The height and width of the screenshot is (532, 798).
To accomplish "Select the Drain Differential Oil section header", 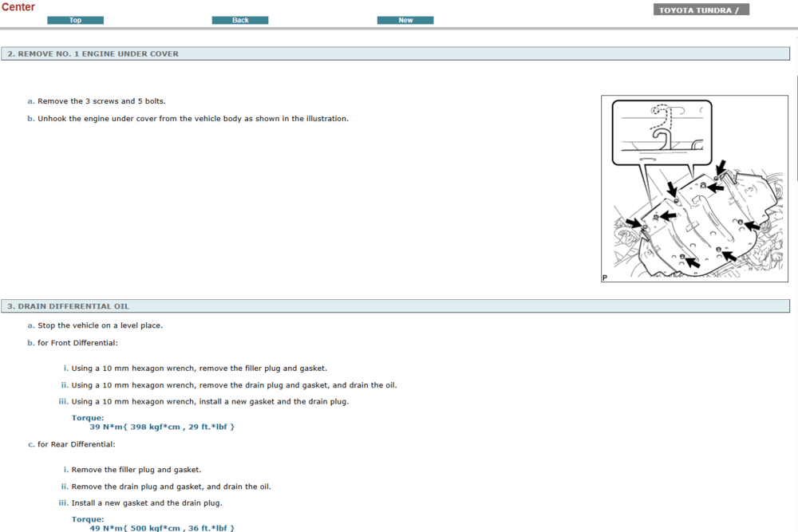I will pos(68,306).
